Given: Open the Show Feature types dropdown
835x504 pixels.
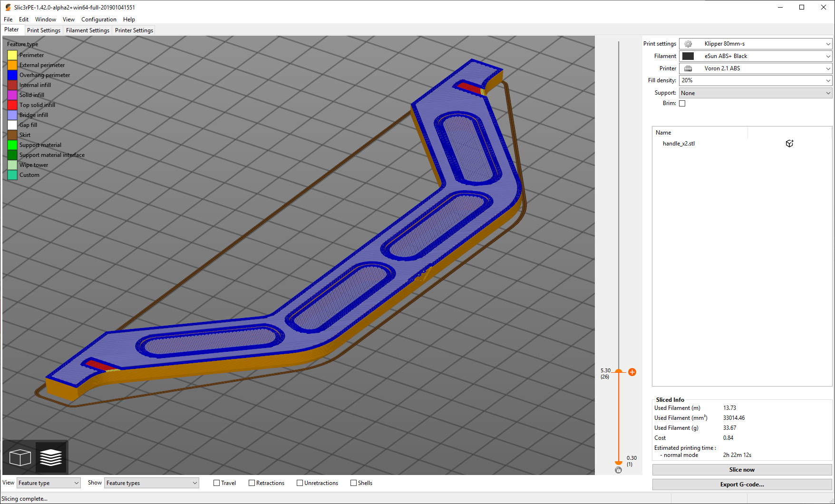Looking at the screenshot, I should click(x=151, y=483).
